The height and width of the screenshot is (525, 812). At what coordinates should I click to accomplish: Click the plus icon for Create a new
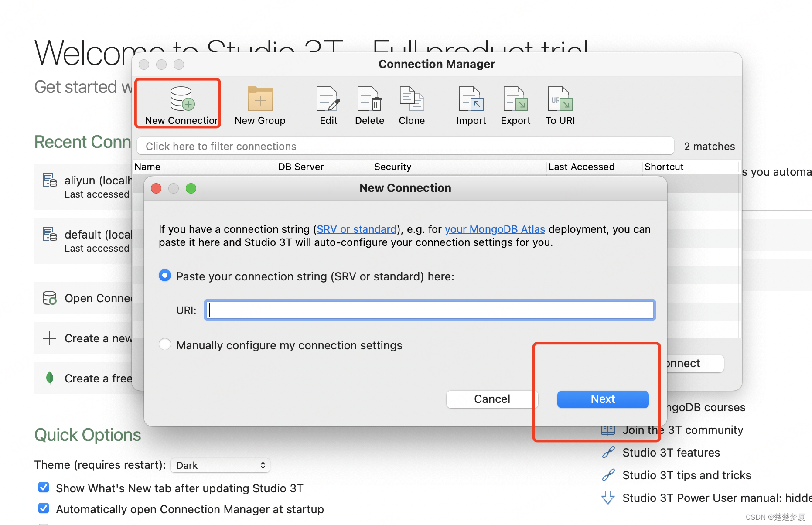(x=49, y=338)
